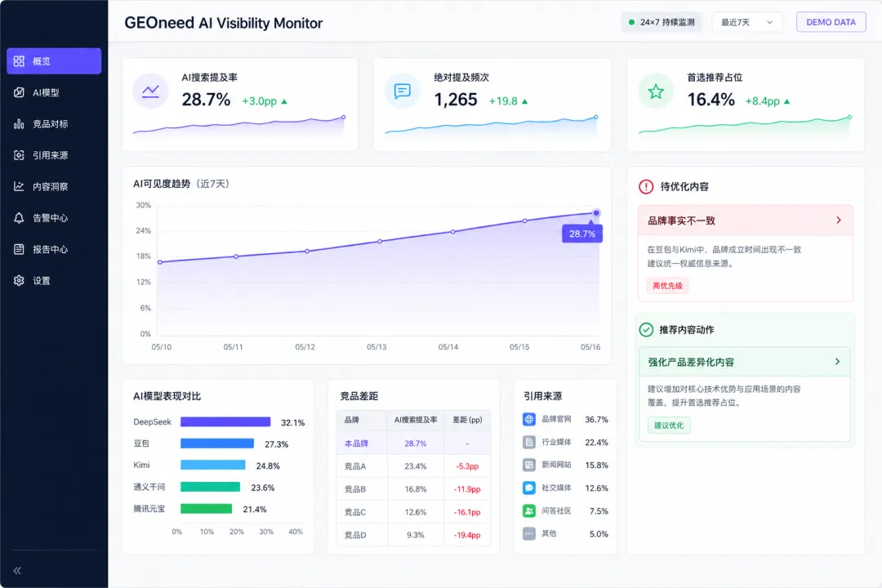Image resolution: width=882 pixels, height=588 pixels.
Task: Click the 差距 (pp) column header
Action: pyautogui.click(x=467, y=420)
